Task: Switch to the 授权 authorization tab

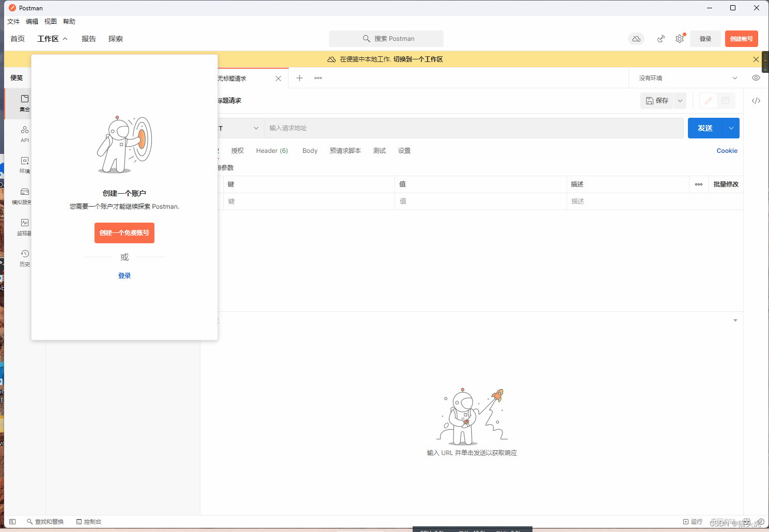Action: coord(238,151)
